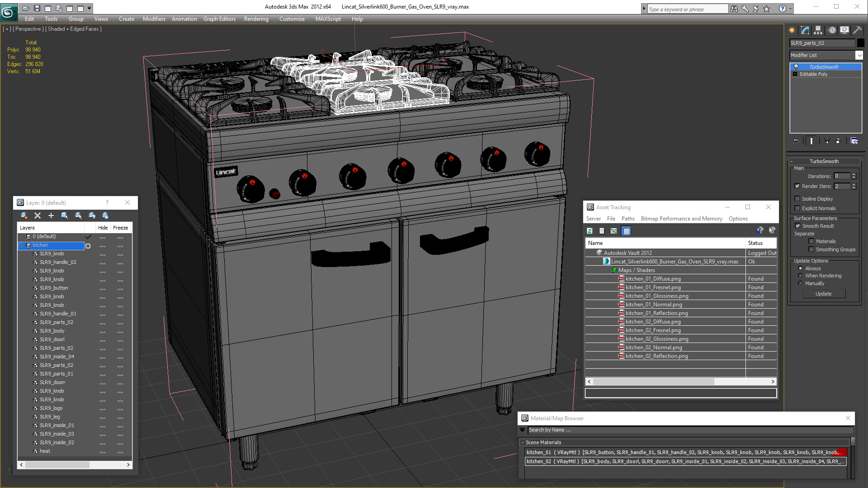Open the Hierarchy command panel tab
868x488 pixels.
(x=818, y=30)
